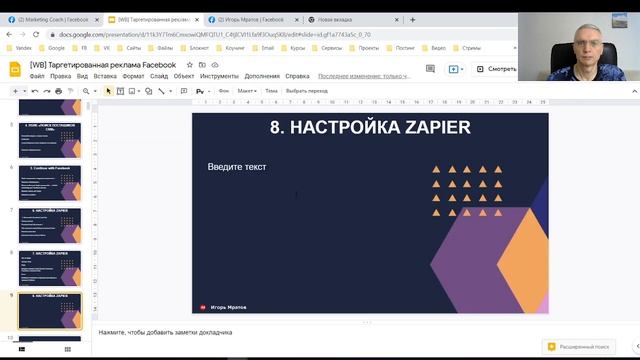
Task: Open the Вставка menu
Action: point(105,76)
